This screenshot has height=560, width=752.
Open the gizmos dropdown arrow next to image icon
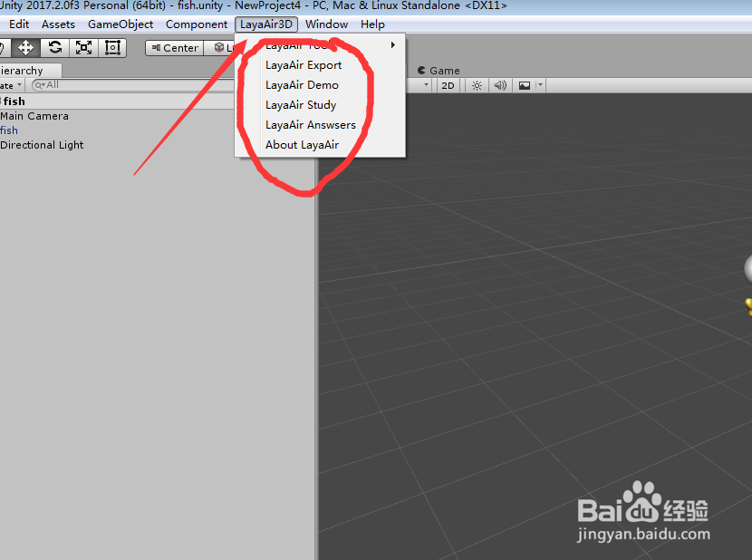(x=540, y=84)
